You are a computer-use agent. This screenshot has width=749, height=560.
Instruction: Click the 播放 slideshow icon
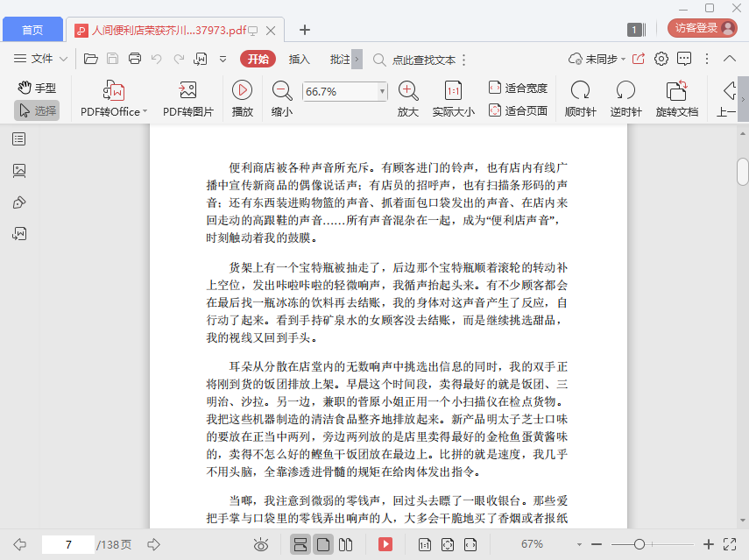pyautogui.click(x=242, y=90)
